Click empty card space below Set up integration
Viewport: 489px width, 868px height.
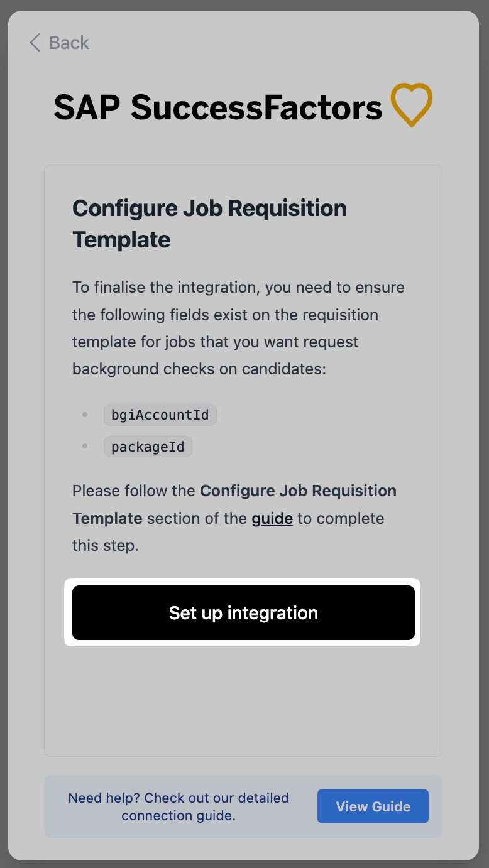[243, 697]
